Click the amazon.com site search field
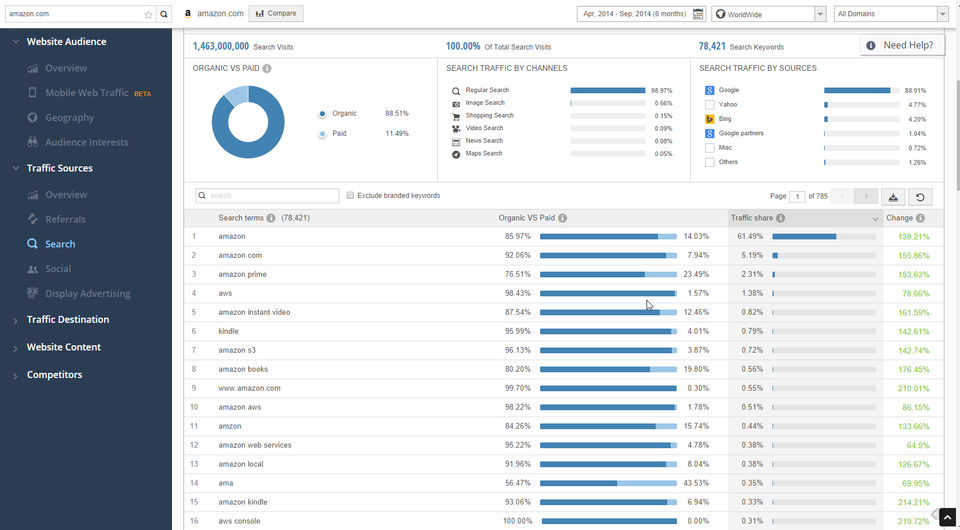The height and width of the screenshot is (530, 960). click(x=80, y=14)
